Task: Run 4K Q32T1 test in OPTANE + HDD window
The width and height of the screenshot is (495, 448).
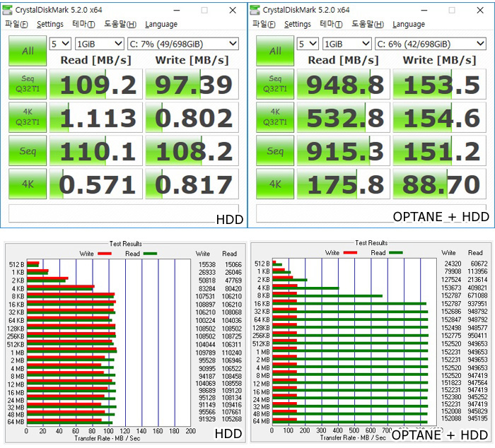Action: [275, 117]
